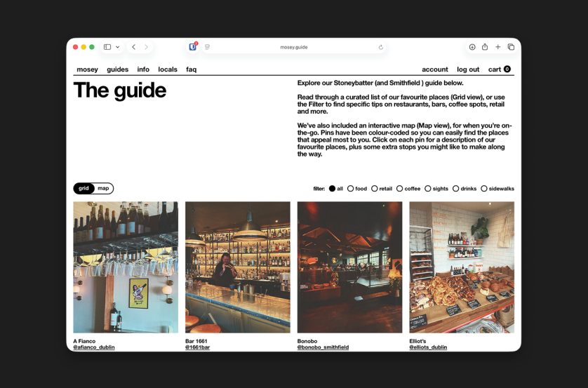Screen dimensions: 588x388
Task: Follow the @elliots_dublin link
Action: (x=428, y=347)
